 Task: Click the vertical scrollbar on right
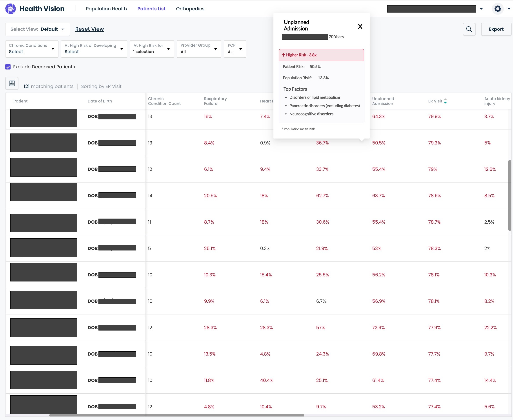tap(509, 195)
